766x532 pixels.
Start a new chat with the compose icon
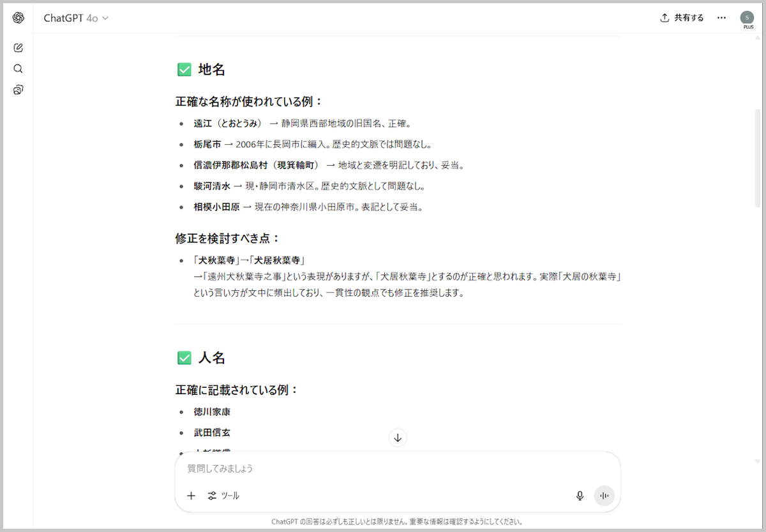tap(18, 48)
